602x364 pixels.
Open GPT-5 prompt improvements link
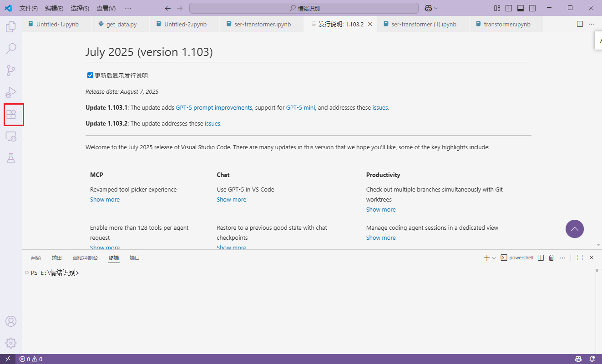pyautogui.click(x=214, y=108)
